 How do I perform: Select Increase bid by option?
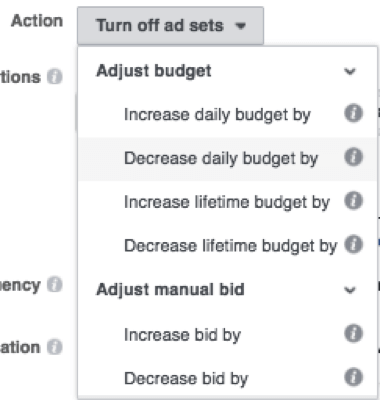point(228,335)
